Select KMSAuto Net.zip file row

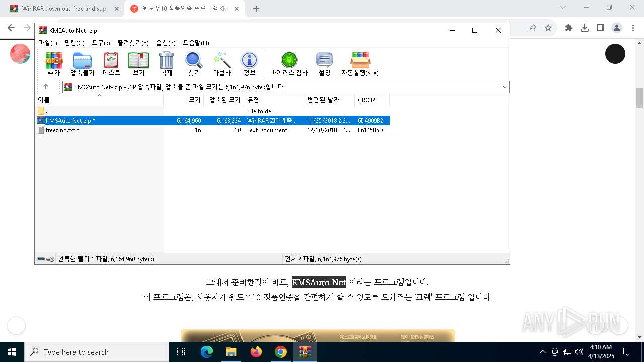pyautogui.click(x=212, y=121)
